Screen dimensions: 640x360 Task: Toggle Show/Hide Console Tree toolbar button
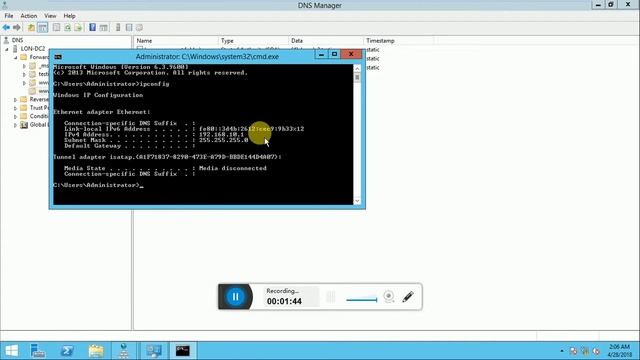click(x=42, y=27)
